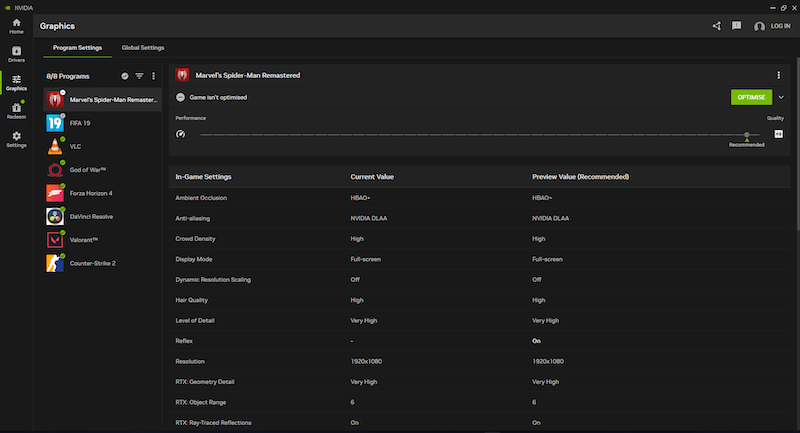
Task: Select Counter-Strike 2 in programs list
Action: (103, 263)
